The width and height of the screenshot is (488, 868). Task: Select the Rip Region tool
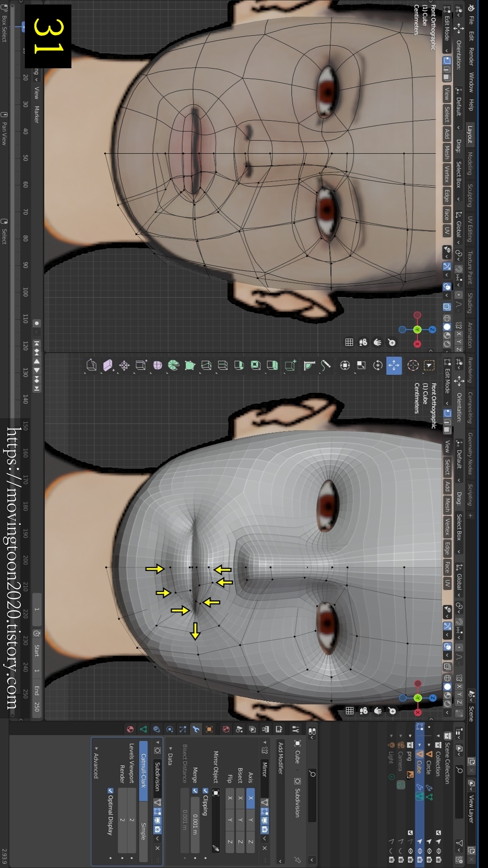click(x=91, y=365)
